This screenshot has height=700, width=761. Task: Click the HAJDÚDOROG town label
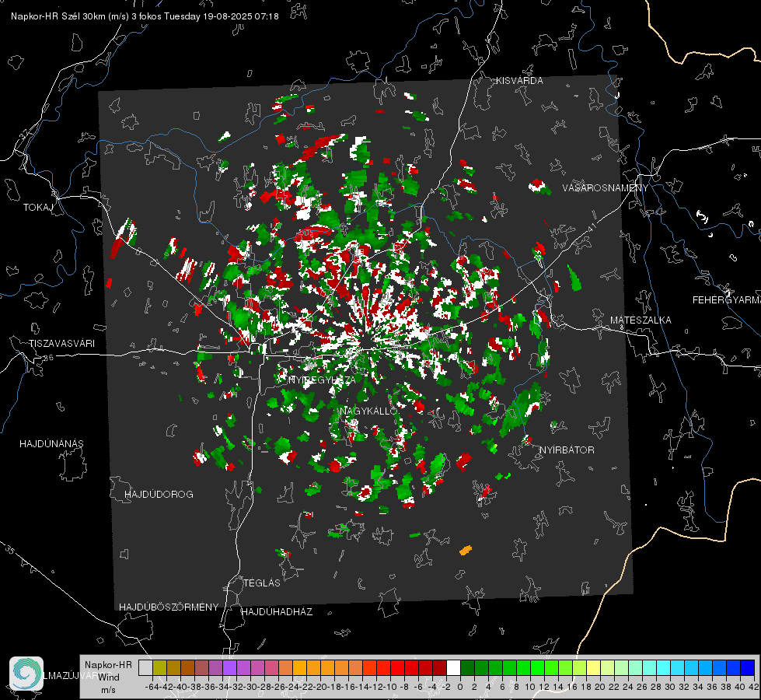pyautogui.click(x=159, y=495)
